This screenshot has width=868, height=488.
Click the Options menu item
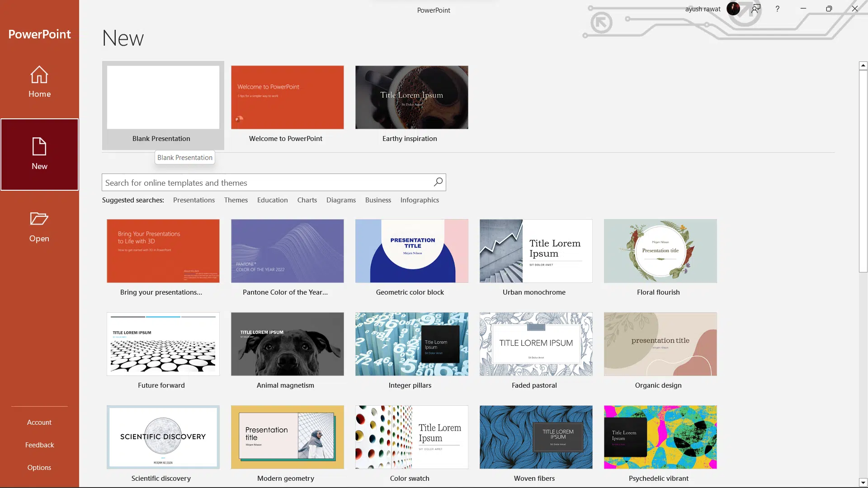click(x=39, y=467)
